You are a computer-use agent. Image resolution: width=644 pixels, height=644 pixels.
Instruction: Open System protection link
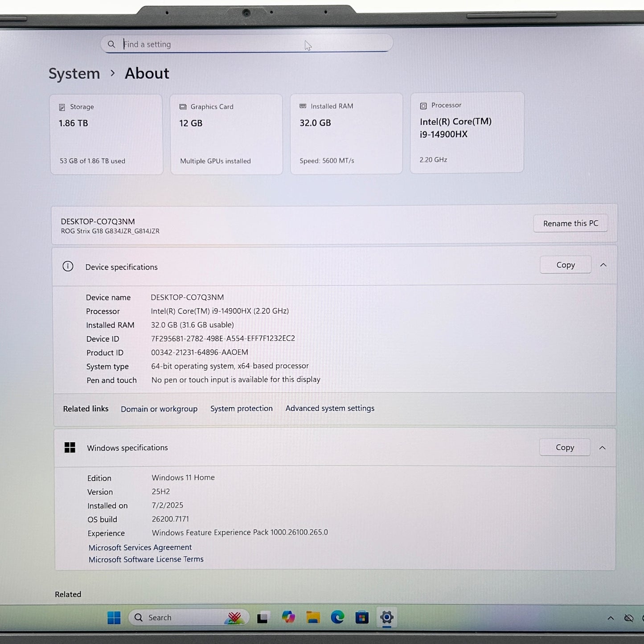(x=242, y=409)
